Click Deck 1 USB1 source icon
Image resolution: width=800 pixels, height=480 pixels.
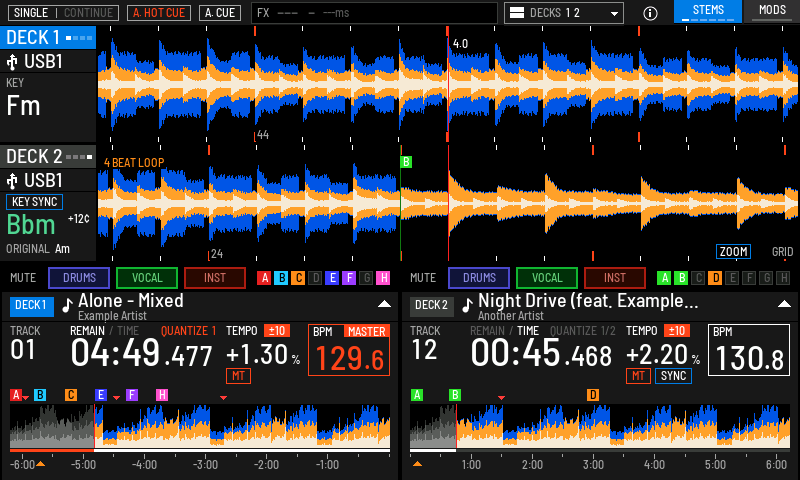click(x=12, y=62)
